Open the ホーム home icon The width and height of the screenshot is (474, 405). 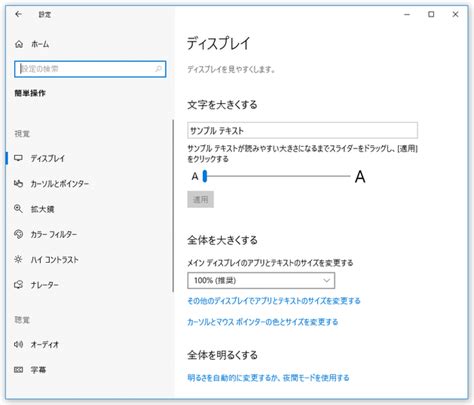19,44
